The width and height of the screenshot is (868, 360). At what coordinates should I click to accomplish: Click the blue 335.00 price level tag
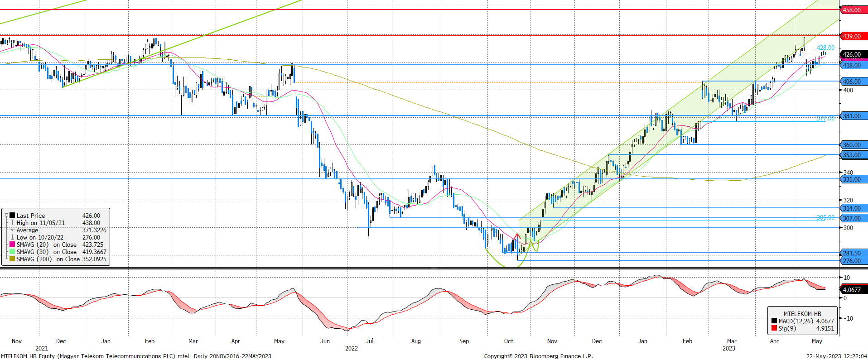[x=854, y=179]
